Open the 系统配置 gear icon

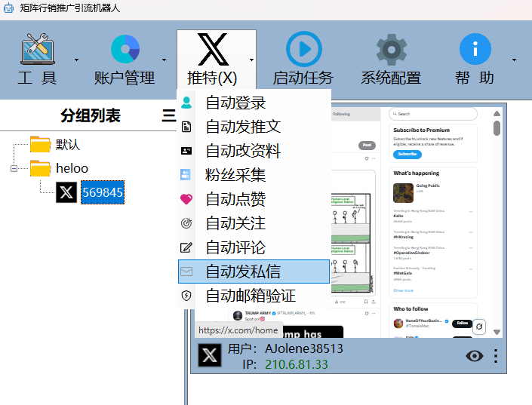[x=391, y=50]
